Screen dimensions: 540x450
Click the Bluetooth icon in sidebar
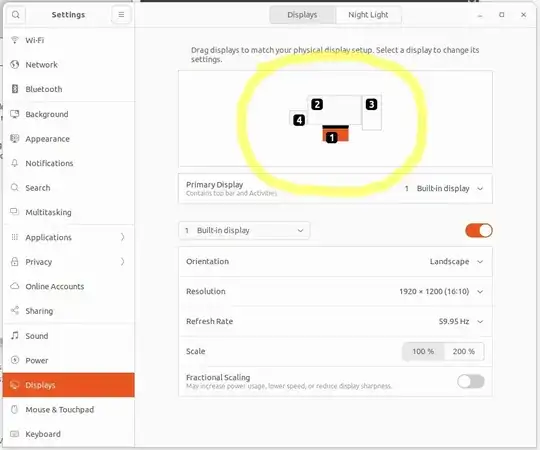click(x=15, y=89)
